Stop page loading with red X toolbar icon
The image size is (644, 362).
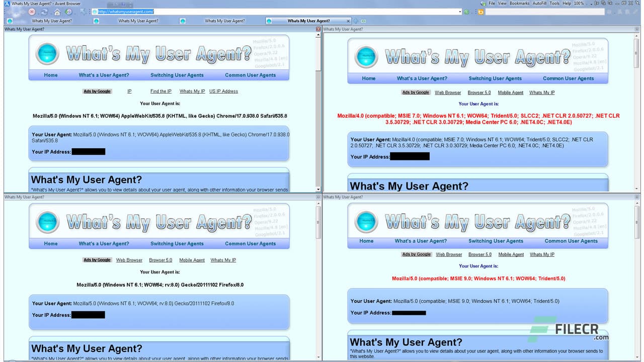tap(31, 12)
